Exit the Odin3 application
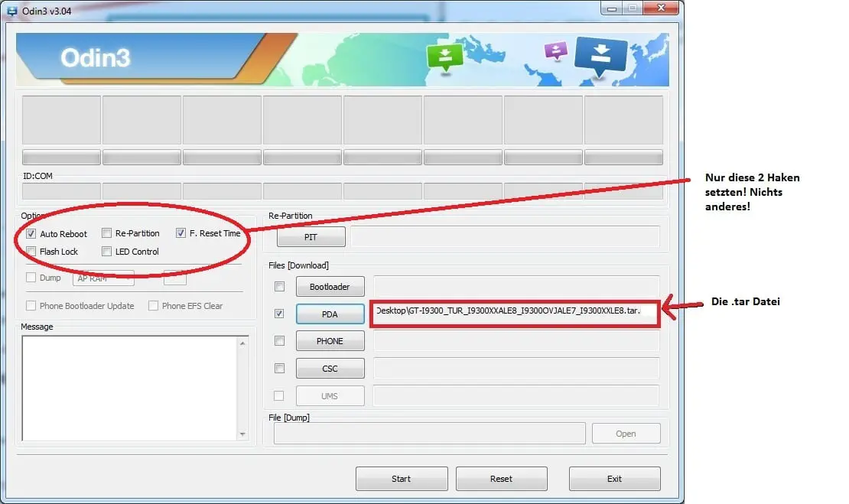 point(614,479)
